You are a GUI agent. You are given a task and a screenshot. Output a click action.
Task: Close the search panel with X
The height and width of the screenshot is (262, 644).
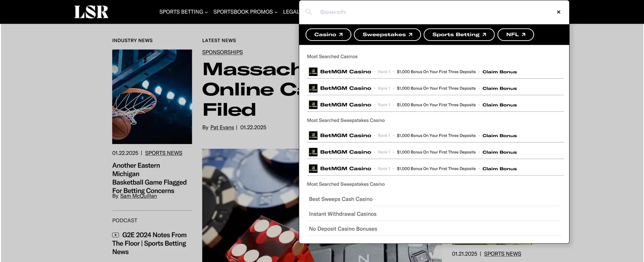pyautogui.click(x=559, y=12)
